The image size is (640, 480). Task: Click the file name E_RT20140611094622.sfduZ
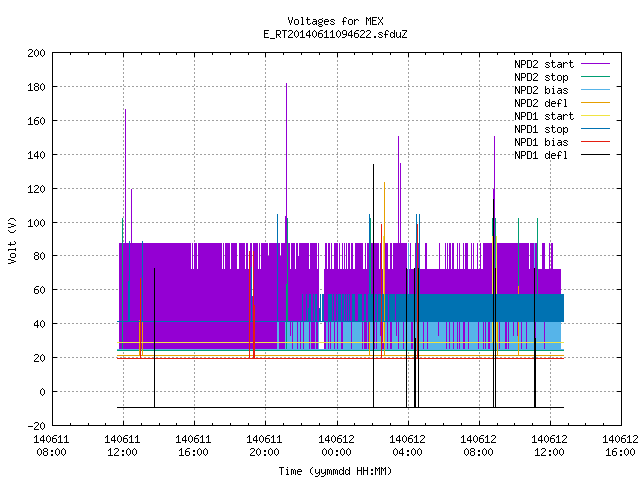point(335,34)
